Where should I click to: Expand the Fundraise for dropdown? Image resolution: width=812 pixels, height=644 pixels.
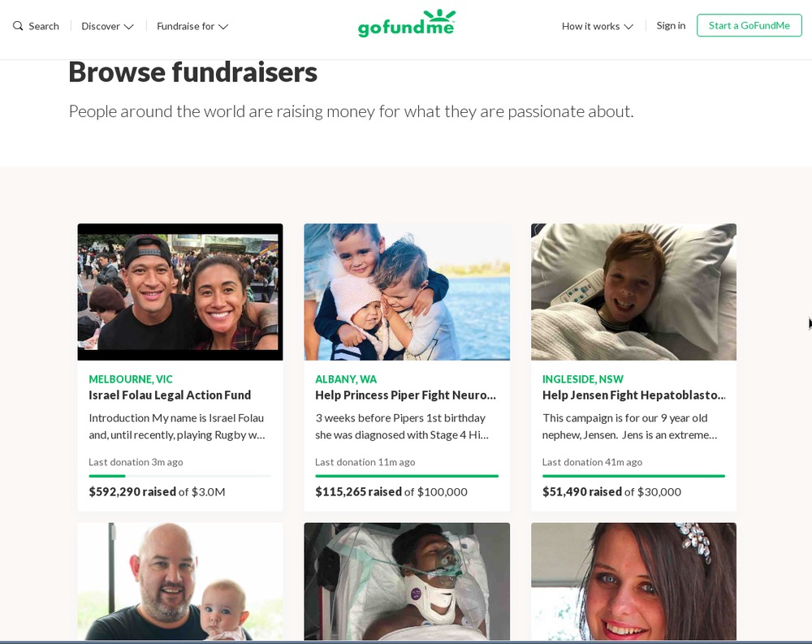192,26
